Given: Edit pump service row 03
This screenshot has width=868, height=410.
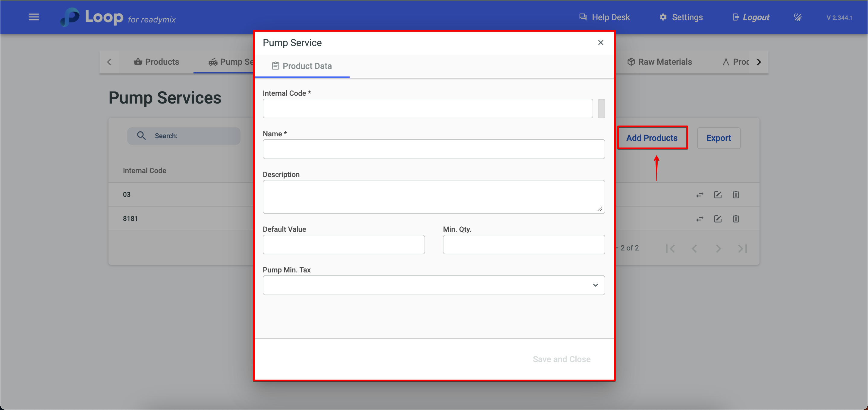Looking at the screenshot, I should (x=718, y=194).
